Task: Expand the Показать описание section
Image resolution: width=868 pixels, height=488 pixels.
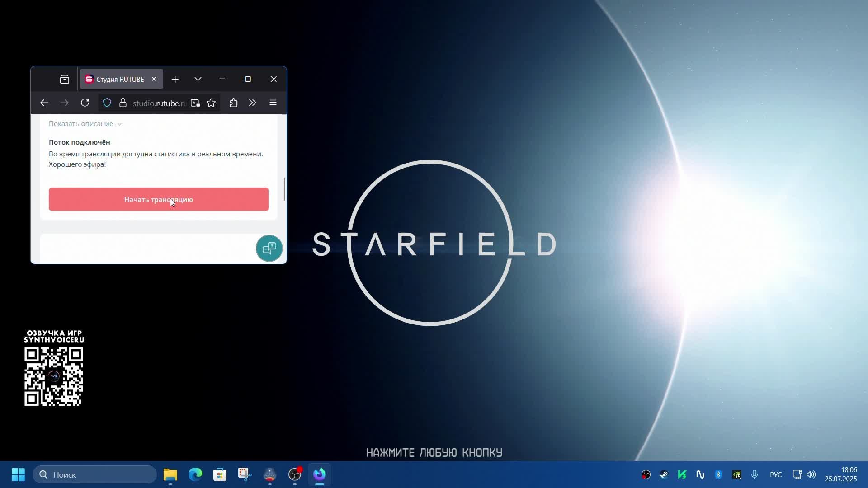Action: [x=85, y=124]
